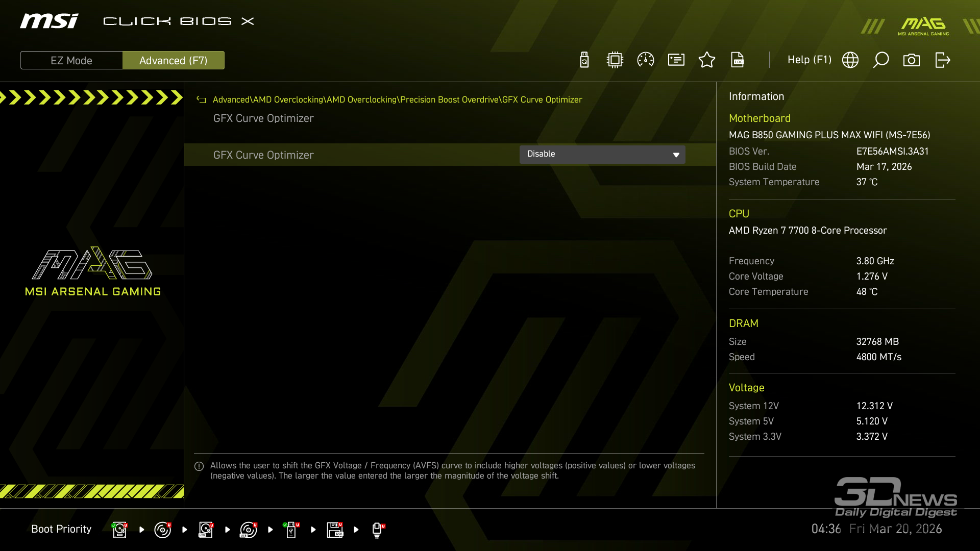
Task: Open Help (F1)
Action: click(809, 60)
